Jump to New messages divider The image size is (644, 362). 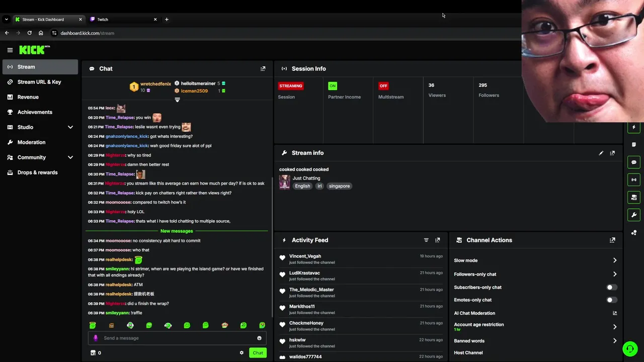click(x=177, y=231)
